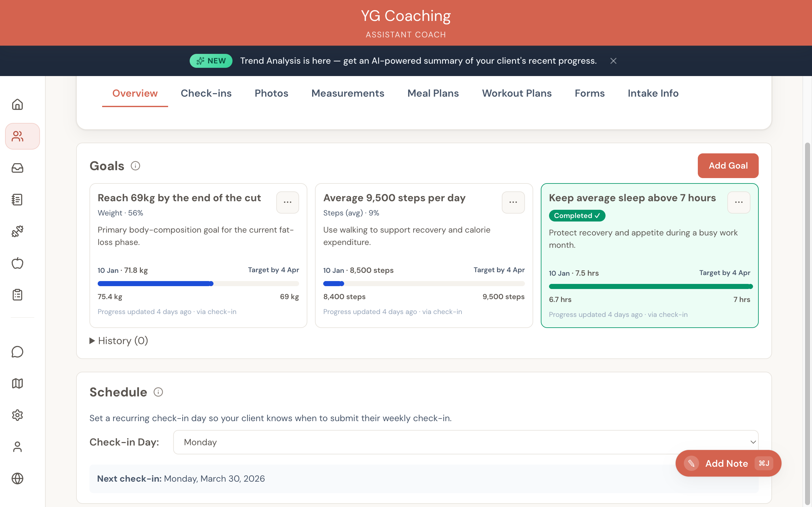Open the Meal Plans tab
This screenshot has height=507, width=812.
[433, 93]
